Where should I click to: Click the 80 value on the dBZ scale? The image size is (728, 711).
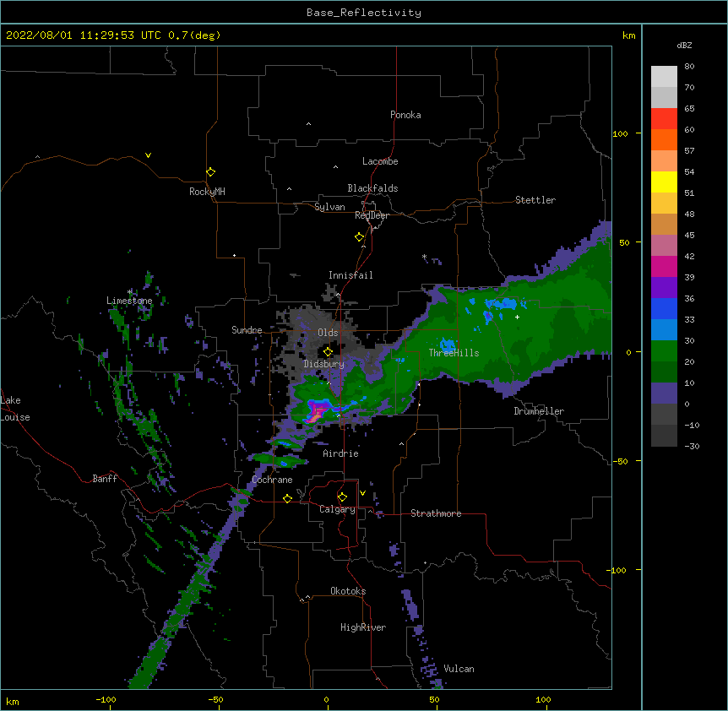tap(689, 67)
